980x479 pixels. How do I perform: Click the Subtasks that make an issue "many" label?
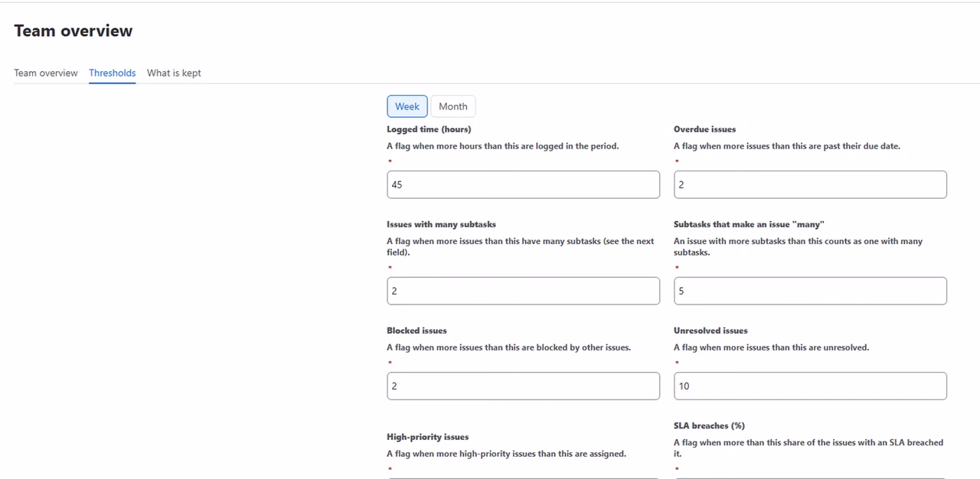tap(749, 224)
